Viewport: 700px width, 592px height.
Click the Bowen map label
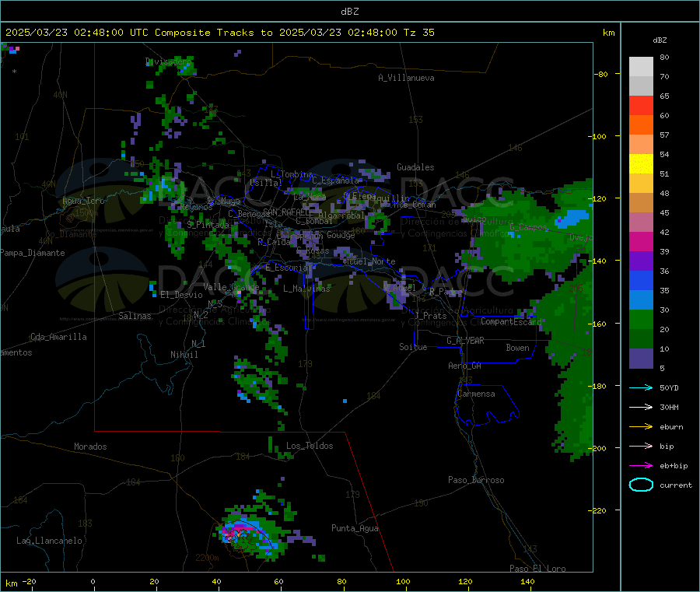coord(517,349)
